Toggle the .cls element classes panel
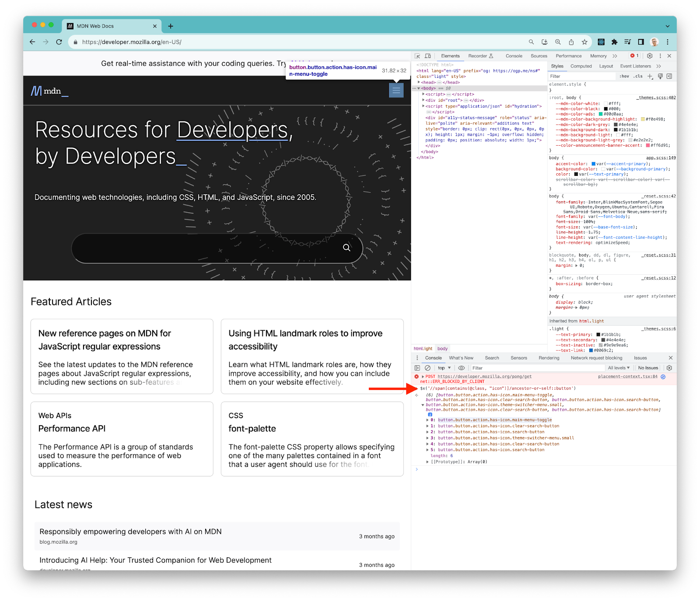This screenshot has width=700, height=601. click(x=638, y=77)
